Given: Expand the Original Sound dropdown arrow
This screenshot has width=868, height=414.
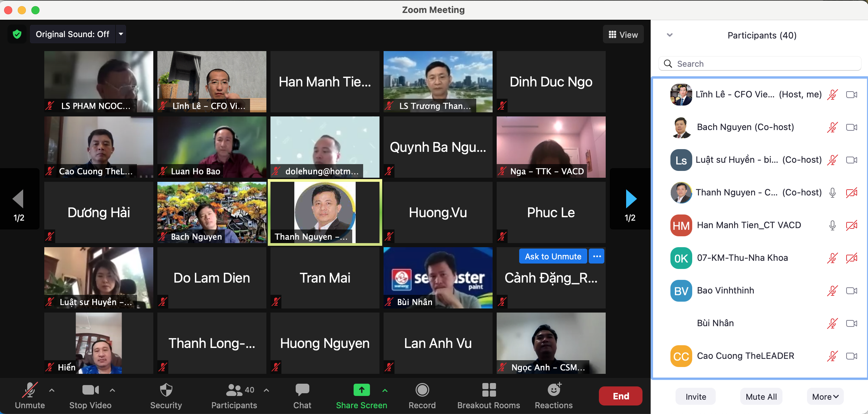Looking at the screenshot, I should point(121,34).
